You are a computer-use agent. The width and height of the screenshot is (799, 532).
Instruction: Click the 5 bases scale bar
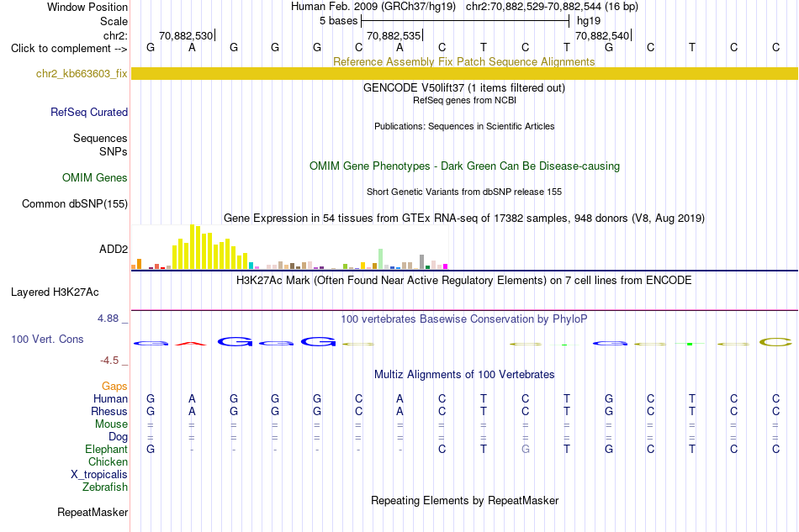coord(465,21)
